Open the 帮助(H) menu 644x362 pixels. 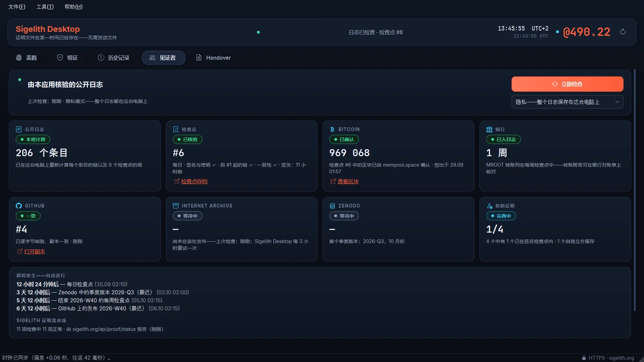74,7
